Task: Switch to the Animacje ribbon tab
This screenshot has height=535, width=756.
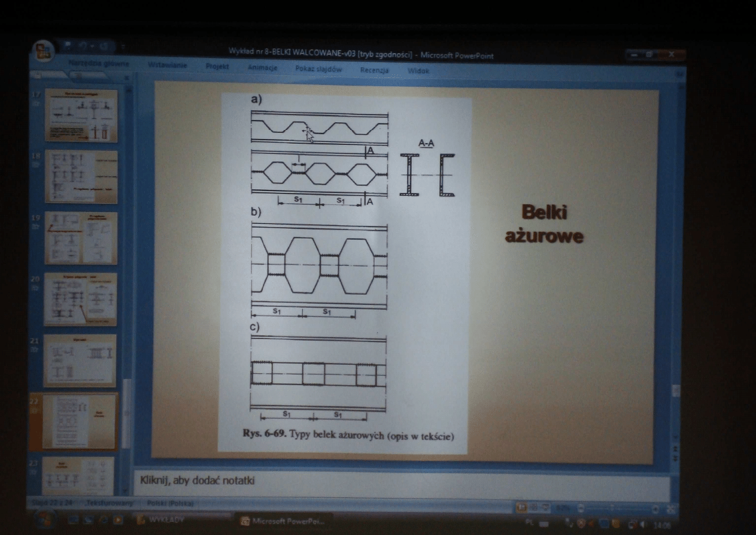Action: tap(262, 68)
